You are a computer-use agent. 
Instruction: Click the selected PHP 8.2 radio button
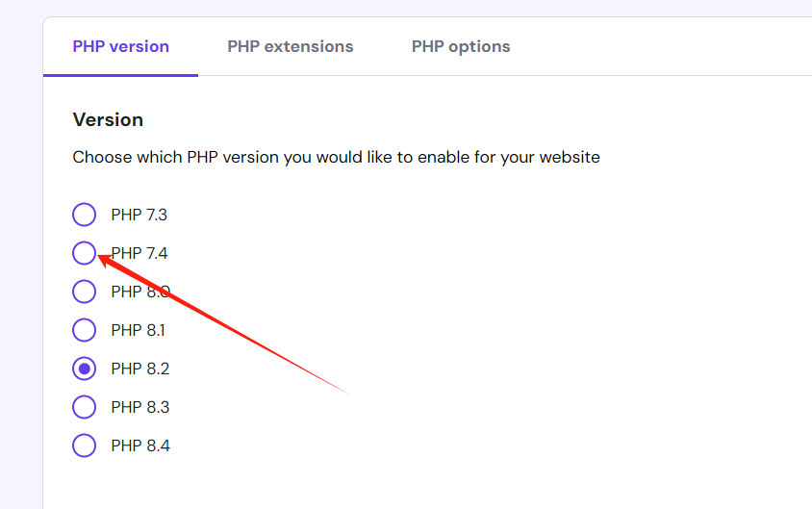[85, 369]
